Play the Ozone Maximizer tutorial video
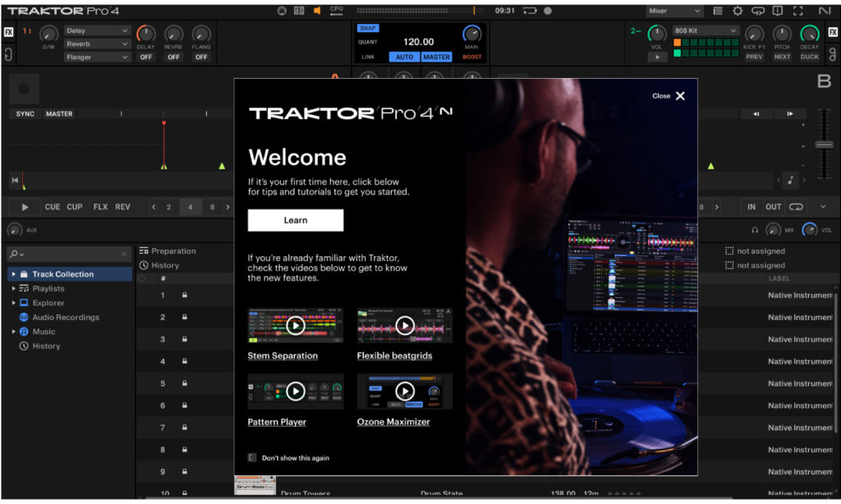The width and height of the screenshot is (841, 504). tap(404, 391)
